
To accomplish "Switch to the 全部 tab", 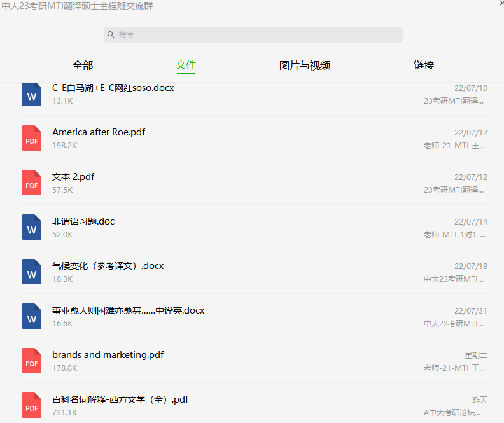I will pos(83,66).
